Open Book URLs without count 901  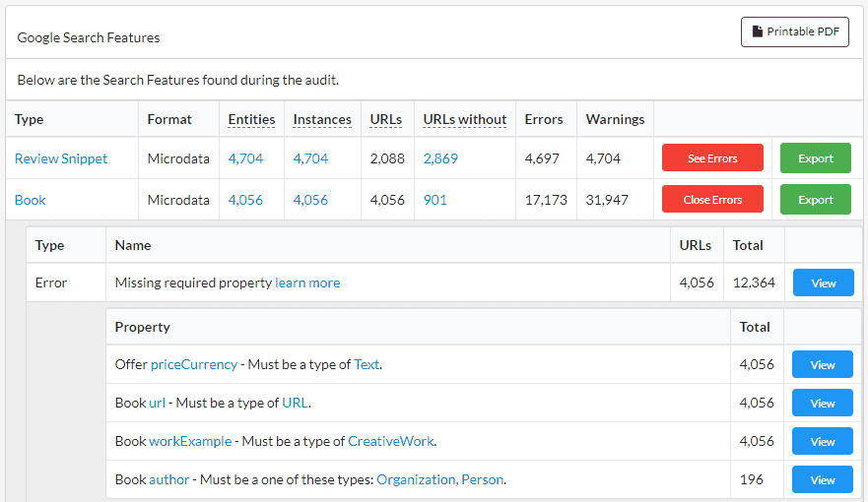[434, 200]
